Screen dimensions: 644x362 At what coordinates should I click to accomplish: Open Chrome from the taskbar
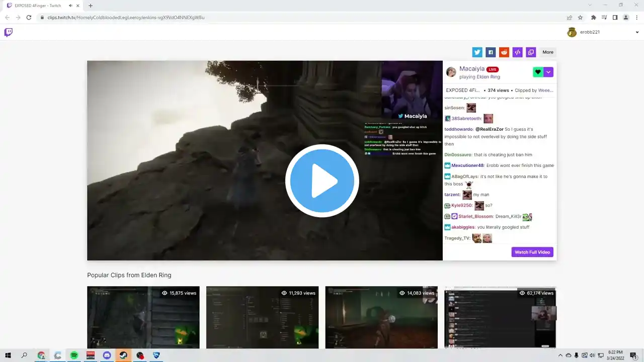[41, 355]
